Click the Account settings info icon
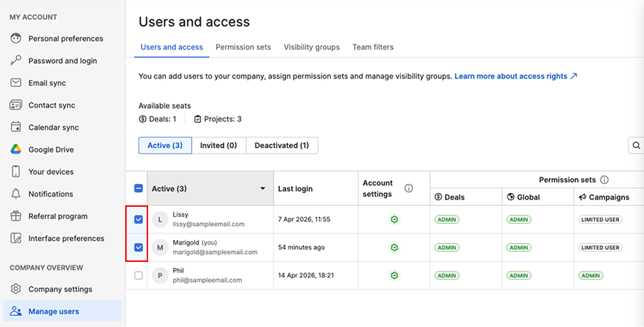 pyautogui.click(x=409, y=189)
